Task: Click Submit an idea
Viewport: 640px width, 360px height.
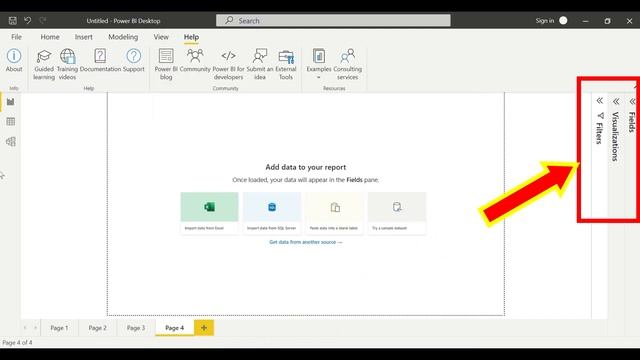Action: (260, 64)
